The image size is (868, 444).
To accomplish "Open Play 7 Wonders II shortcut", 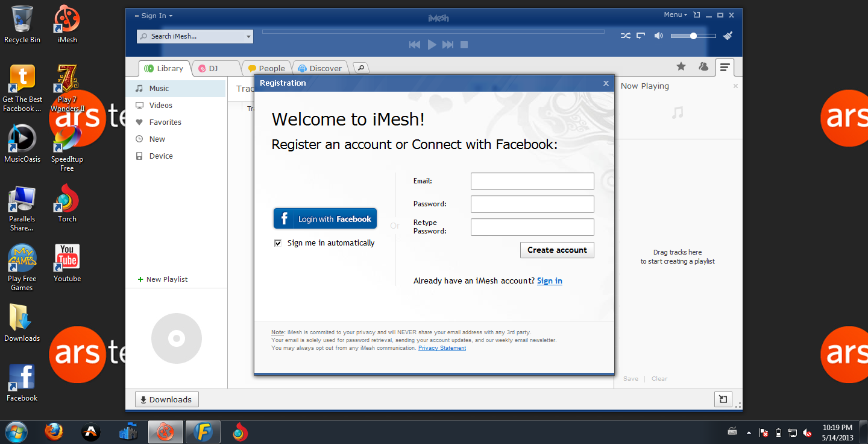I will (x=67, y=88).
